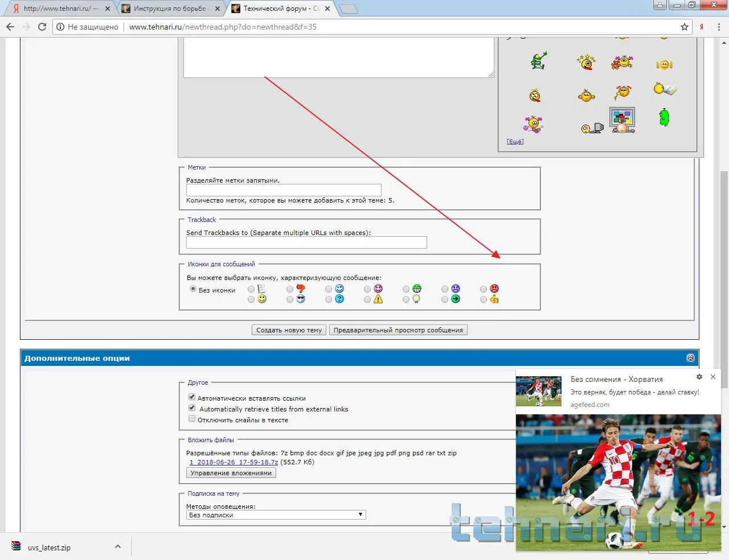729x560 pixels.
Task: Go back to the previous page
Action: (10, 27)
